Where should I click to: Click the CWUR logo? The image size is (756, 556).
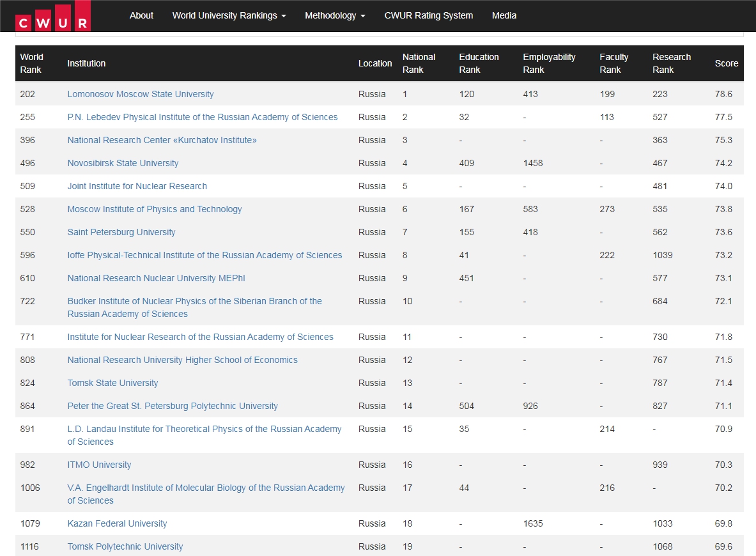click(x=52, y=17)
